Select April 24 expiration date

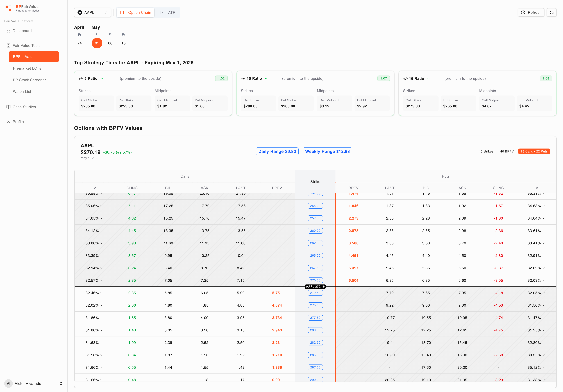(80, 43)
